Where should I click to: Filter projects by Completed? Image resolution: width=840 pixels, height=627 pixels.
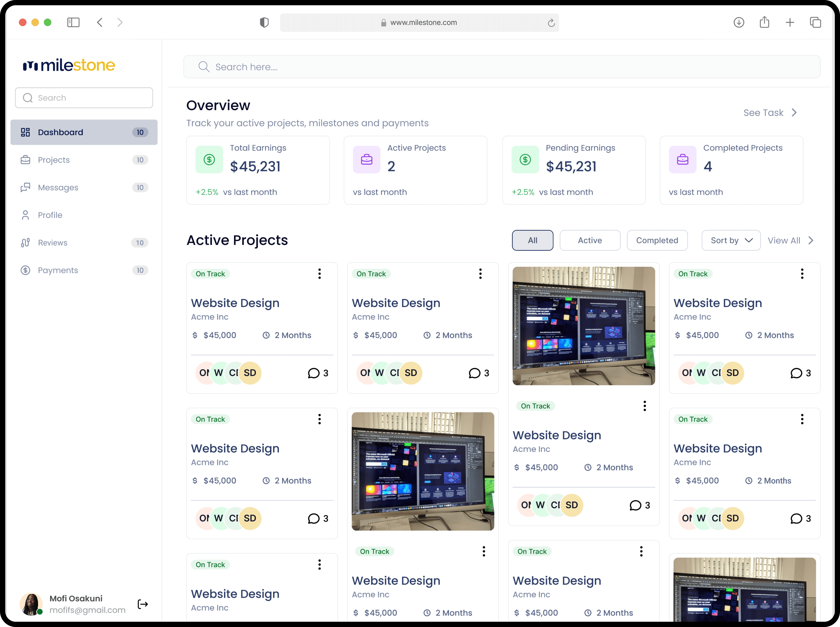pos(657,240)
